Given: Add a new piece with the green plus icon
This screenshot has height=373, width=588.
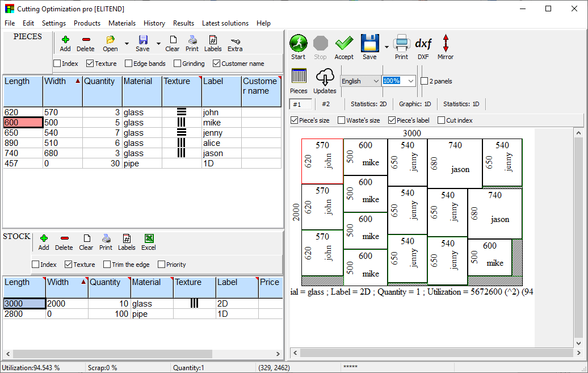Looking at the screenshot, I should point(65,40).
